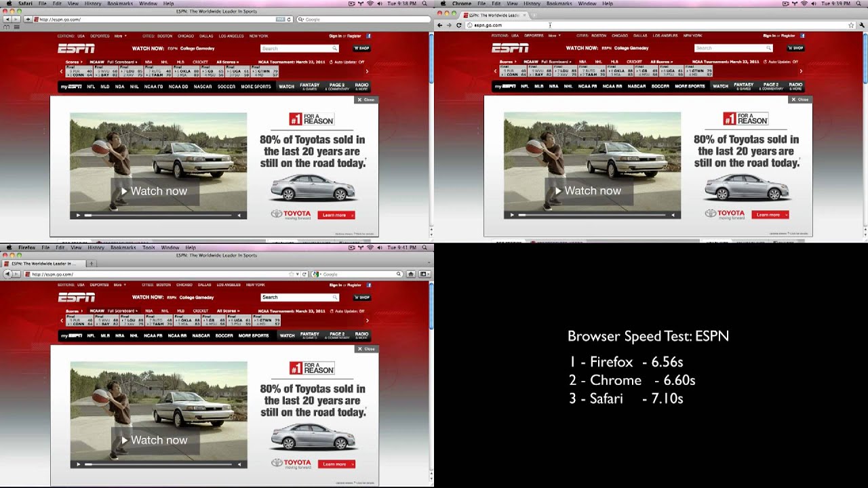Open the WATCH tab in Chrome's ESPN nav

pos(720,87)
